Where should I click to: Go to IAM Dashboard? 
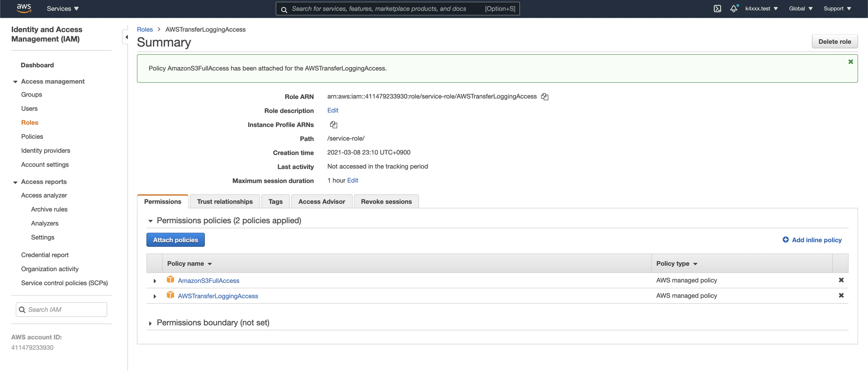37,65
